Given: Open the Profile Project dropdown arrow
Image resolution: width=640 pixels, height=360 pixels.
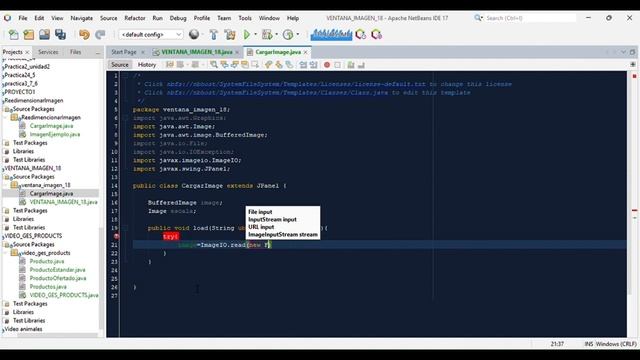Looking at the screenshot, I should pos(298,35).
